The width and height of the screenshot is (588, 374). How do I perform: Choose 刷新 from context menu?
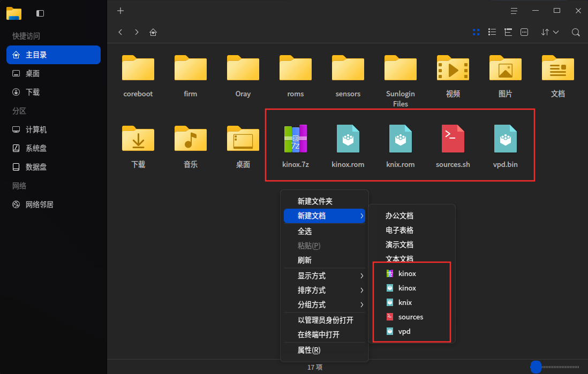(x=325, y=260)
